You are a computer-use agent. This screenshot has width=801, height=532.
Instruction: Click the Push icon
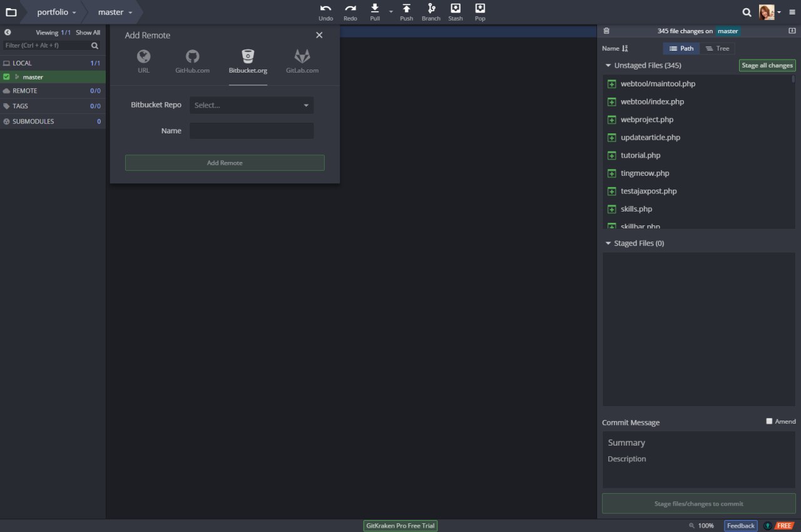click(406, 9)
